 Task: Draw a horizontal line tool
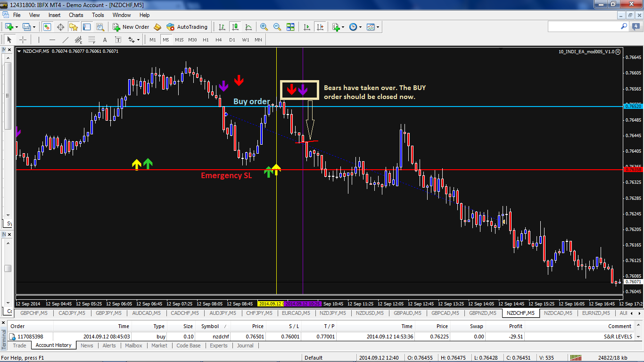click(52, 40)
